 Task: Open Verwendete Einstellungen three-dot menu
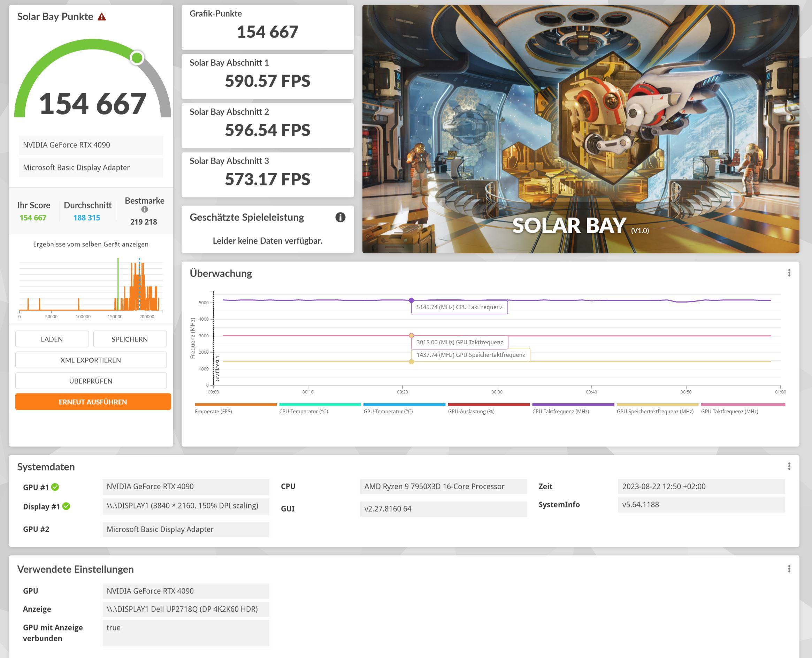click(789, 568)
